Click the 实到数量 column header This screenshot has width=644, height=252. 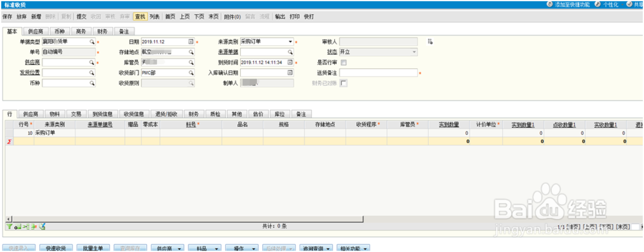point(449,124)
